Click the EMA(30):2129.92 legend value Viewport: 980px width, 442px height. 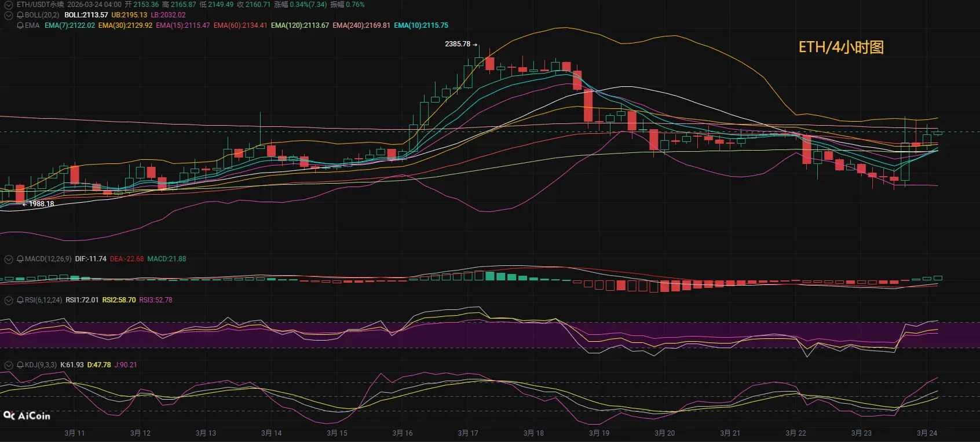[x=126, y=25]
